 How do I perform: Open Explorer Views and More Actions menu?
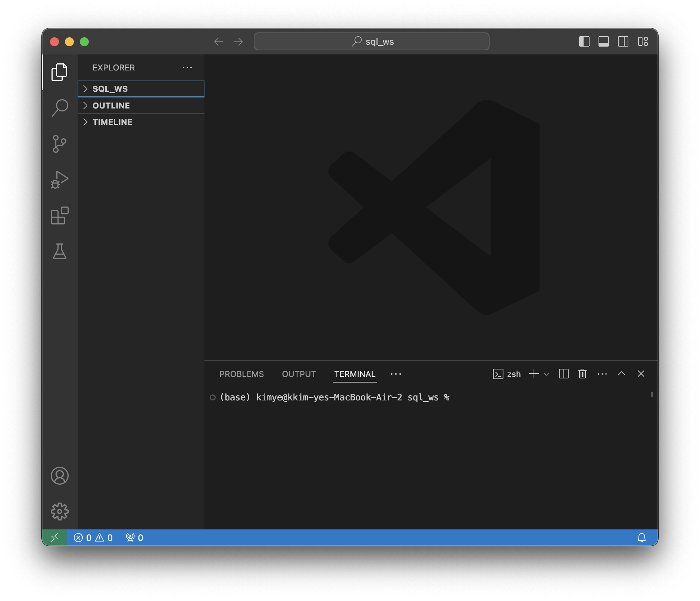point(187,67)
